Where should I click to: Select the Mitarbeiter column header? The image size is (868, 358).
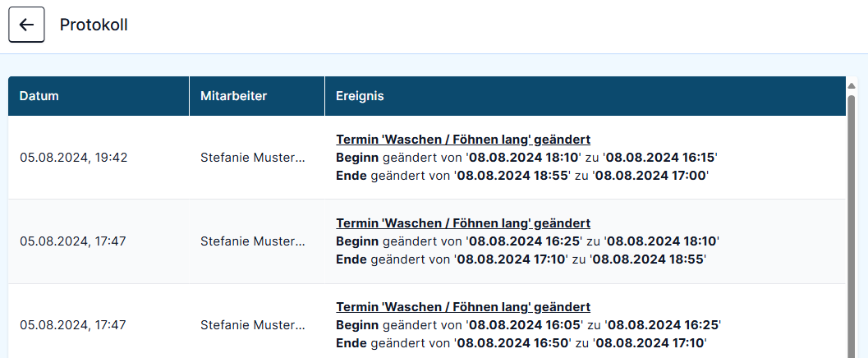click(257, 96)
